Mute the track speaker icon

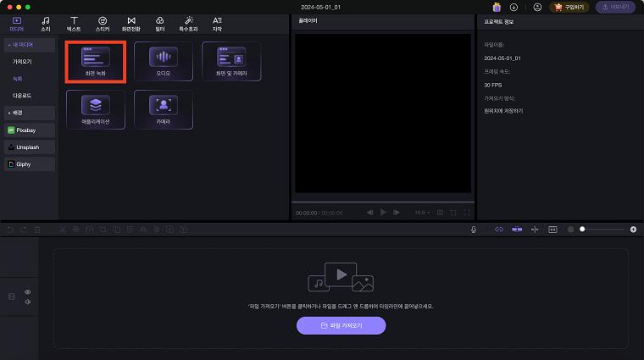click(27, 302)
